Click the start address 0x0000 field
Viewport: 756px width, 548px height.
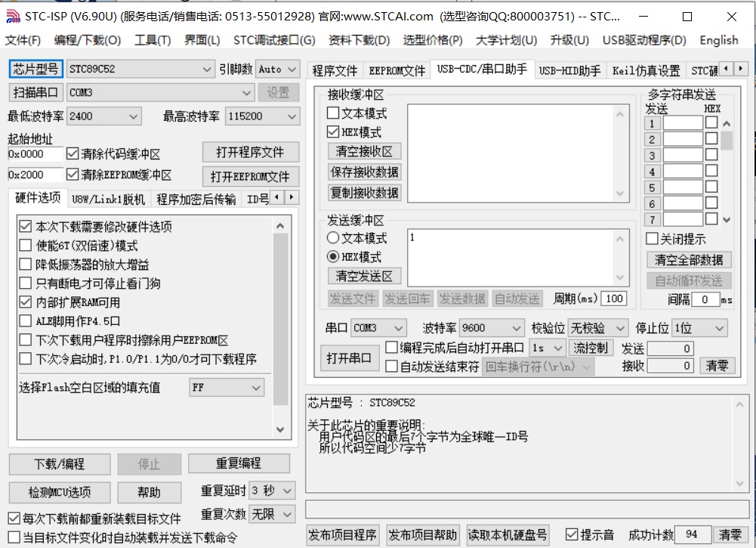(35, 154)
